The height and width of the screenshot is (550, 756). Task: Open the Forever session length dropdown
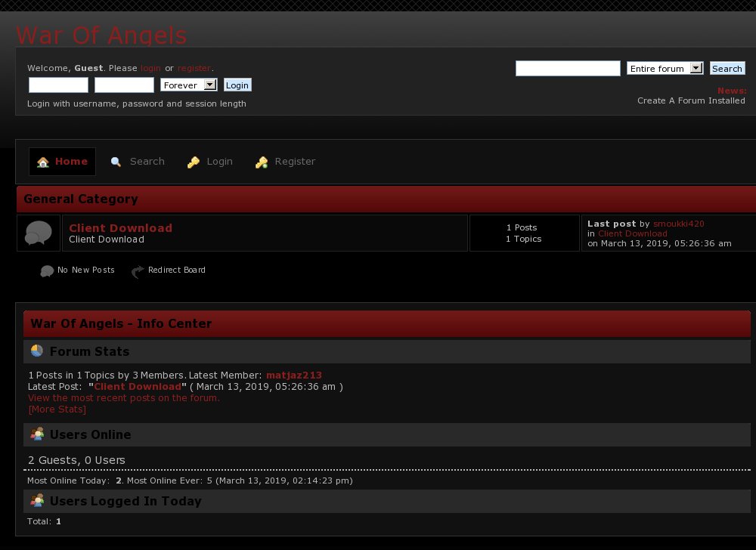tap(189, 85)
